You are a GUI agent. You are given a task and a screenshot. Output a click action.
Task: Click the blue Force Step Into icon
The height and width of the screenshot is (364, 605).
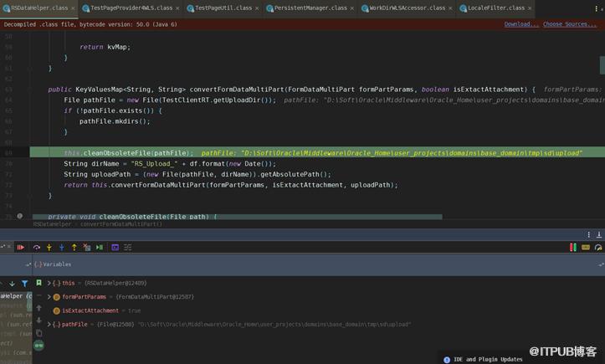pos(62,248)
